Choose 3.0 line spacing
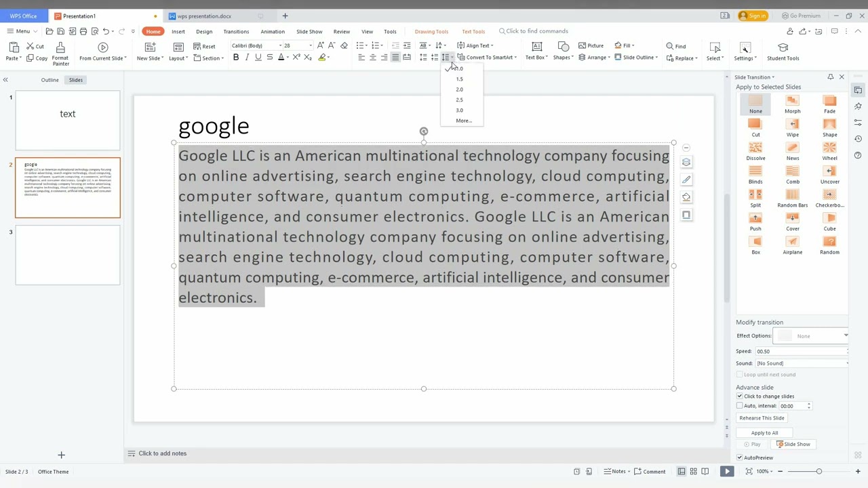Image resolution: width=868 pixels, height=488 pixels. (x=460, y=110)
